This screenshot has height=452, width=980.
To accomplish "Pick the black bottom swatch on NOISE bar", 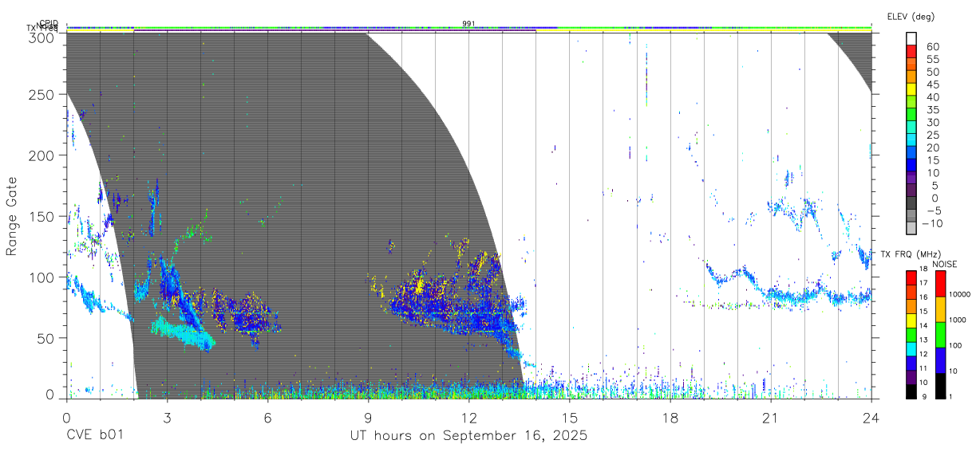I will coord(940,384).
